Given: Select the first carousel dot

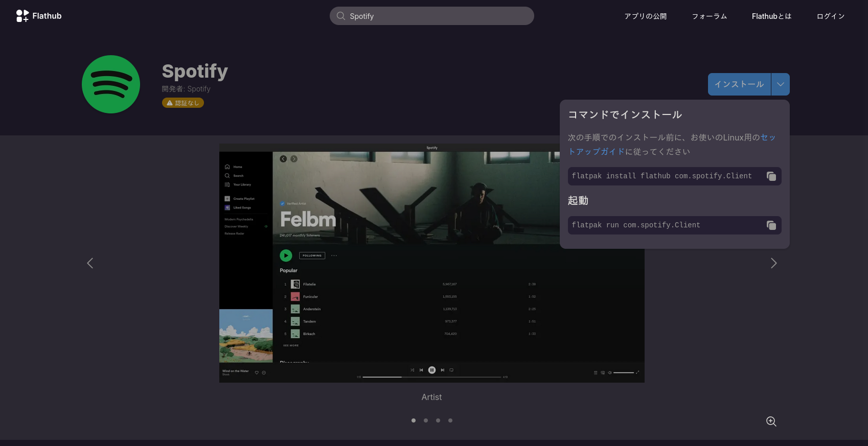Looking at the screenshot, I should 414,420.
